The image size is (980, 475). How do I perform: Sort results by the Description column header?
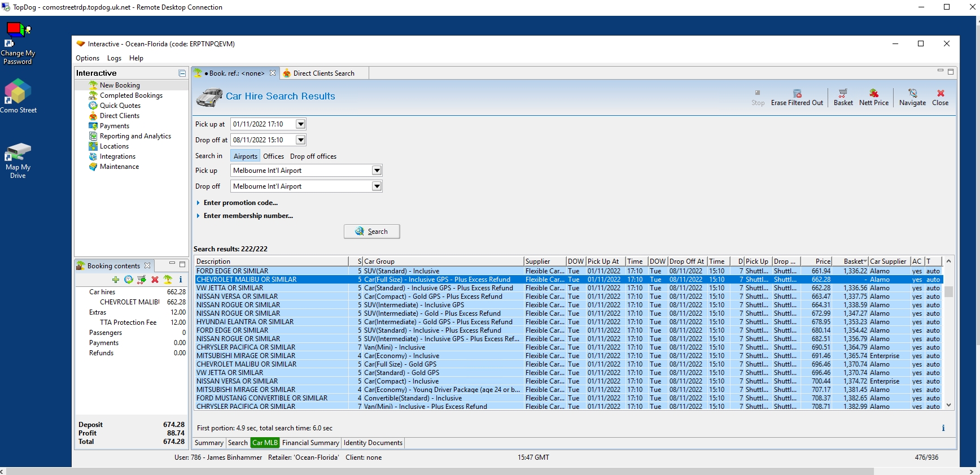coord(271,262)
